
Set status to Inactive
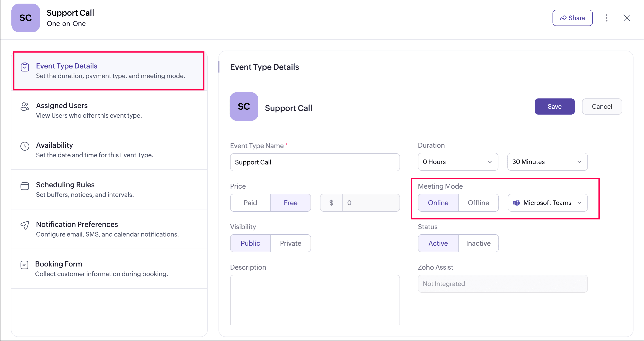click(x=478, y=243)
